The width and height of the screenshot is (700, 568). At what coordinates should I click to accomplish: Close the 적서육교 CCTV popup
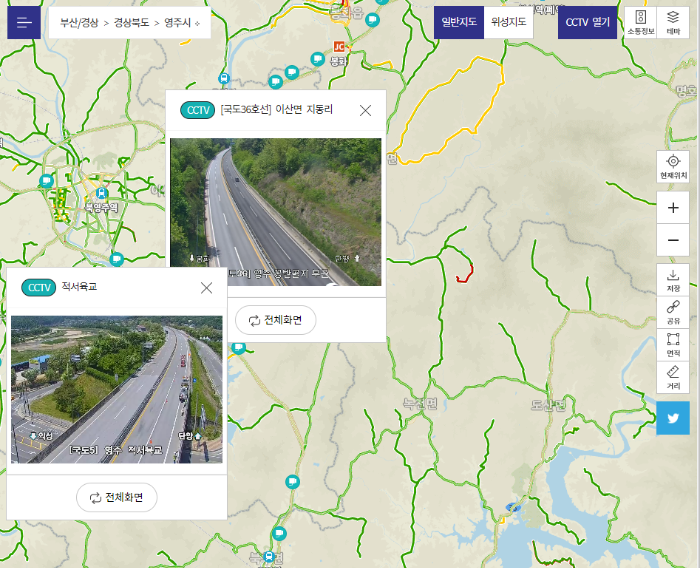[206, 288]
